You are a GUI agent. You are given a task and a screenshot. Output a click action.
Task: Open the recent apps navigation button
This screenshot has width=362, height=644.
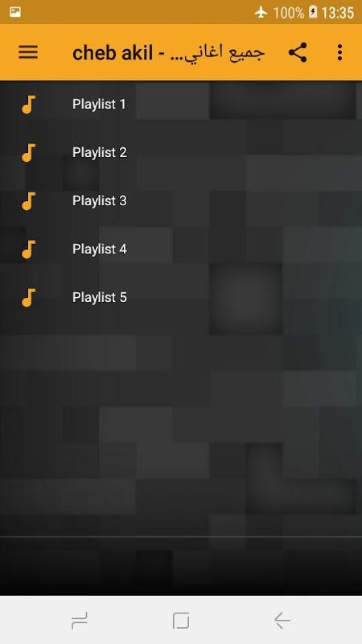[79, 620]
